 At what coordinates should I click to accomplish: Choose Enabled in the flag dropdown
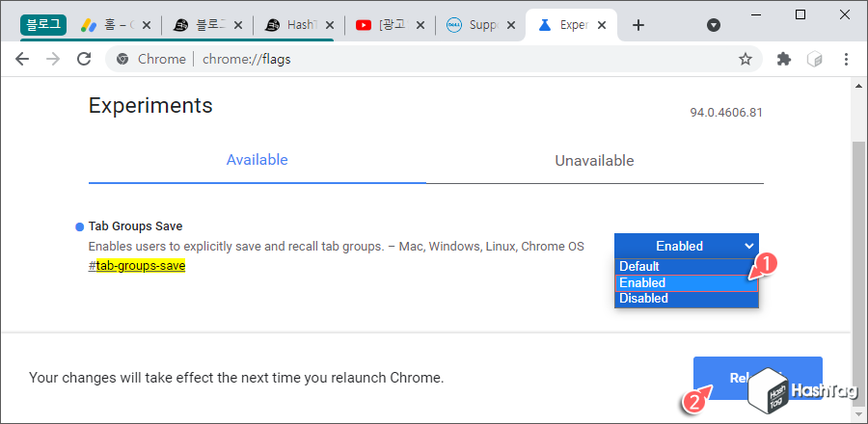(687, 282)
